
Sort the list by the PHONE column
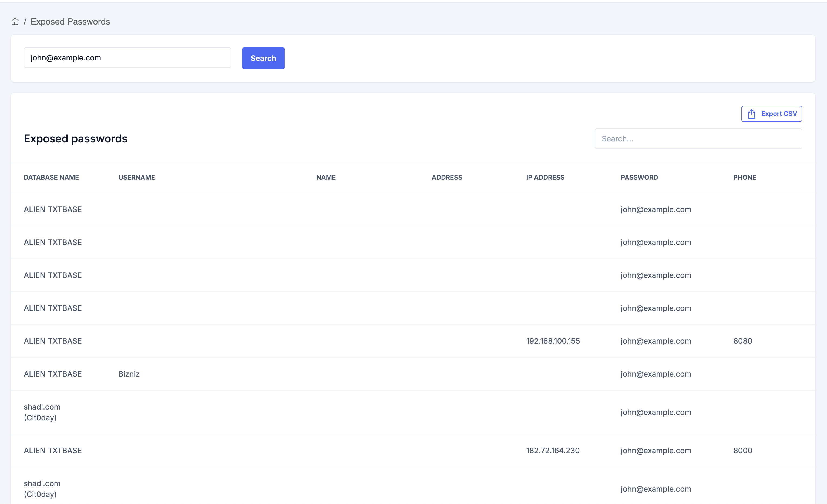(744, 177)
